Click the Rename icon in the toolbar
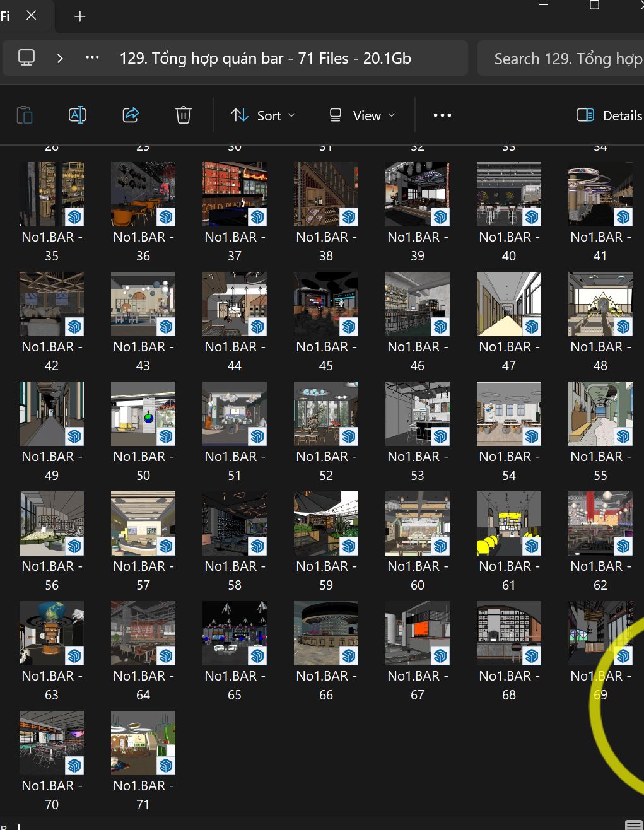The image size is (644, 830). (x=77, y=115)
